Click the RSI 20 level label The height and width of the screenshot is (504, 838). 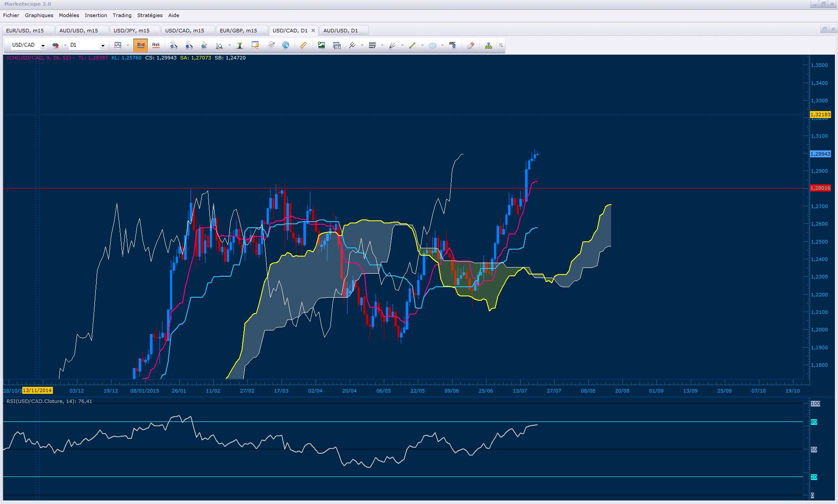[x=814, y=477]
